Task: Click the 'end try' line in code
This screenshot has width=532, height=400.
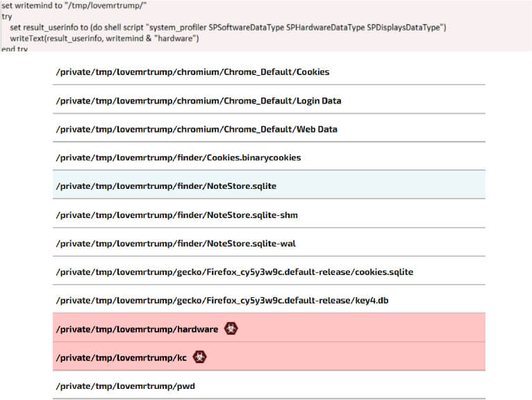Action: click(x=15, y=49)
